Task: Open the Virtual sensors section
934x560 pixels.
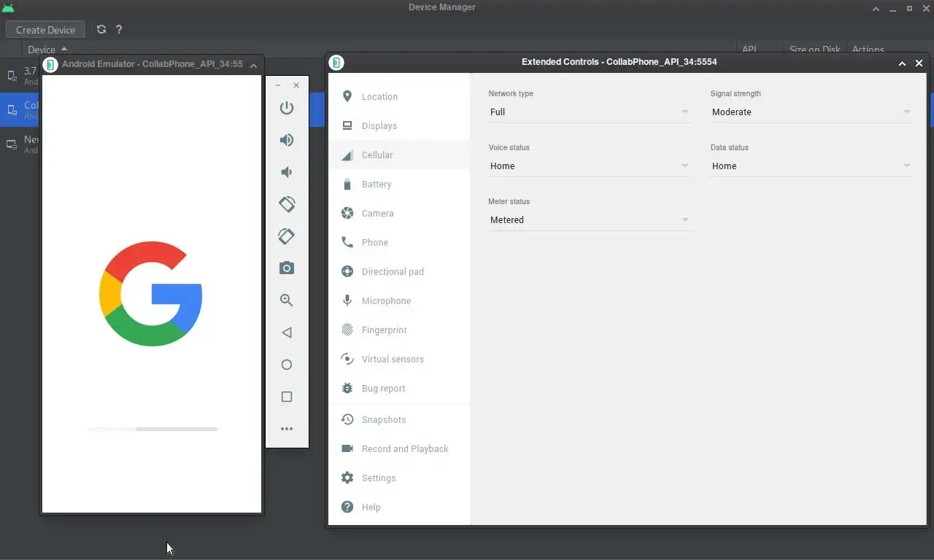Action: (x=399, y=359)
